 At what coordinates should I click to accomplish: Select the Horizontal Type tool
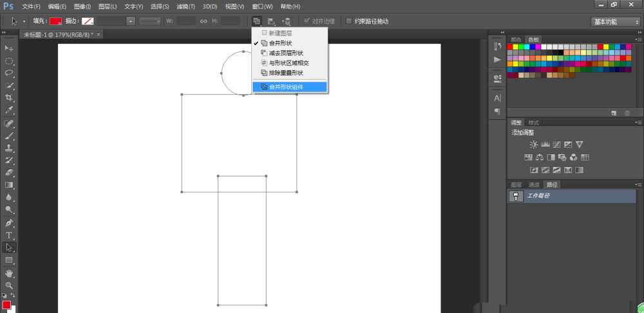(x=10, y=235)
